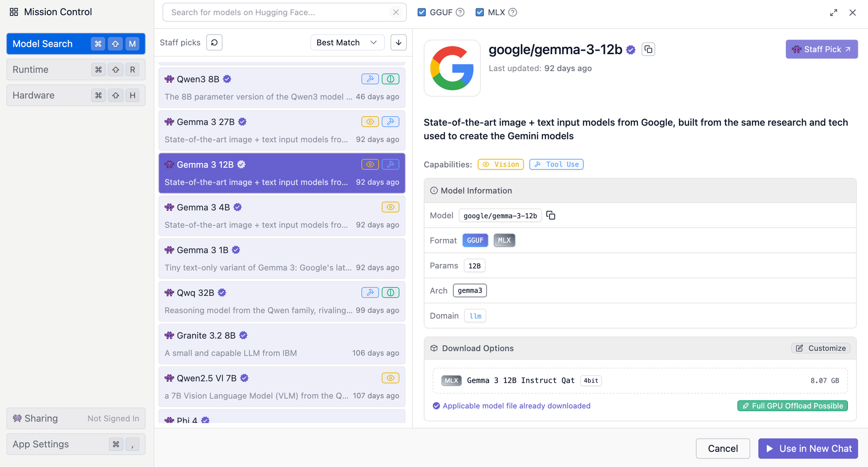Expand the panel with arrows icon
Screen dimensions: 868x467
833,13
